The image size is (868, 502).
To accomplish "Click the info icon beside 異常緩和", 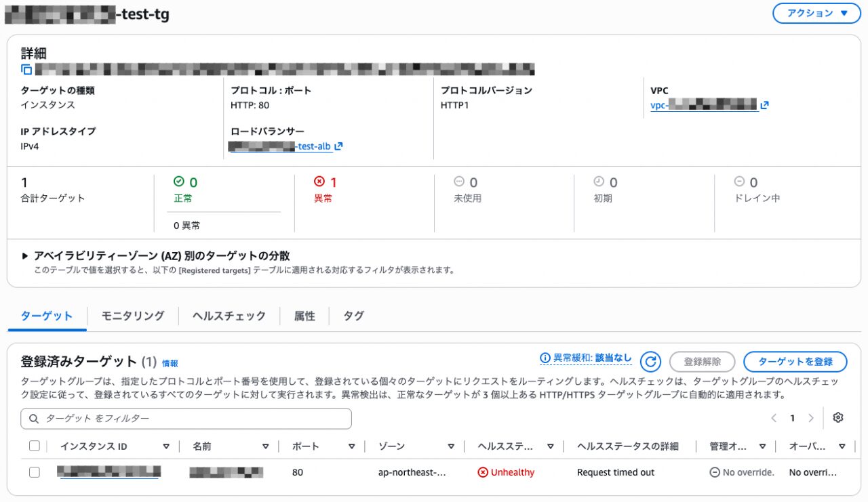I will [545, 358].
